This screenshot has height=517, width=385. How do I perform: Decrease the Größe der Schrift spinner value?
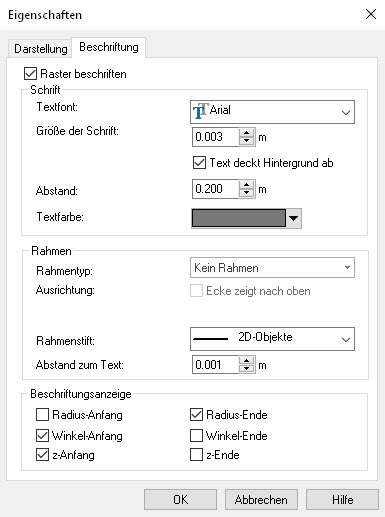[x=246, y=141]
